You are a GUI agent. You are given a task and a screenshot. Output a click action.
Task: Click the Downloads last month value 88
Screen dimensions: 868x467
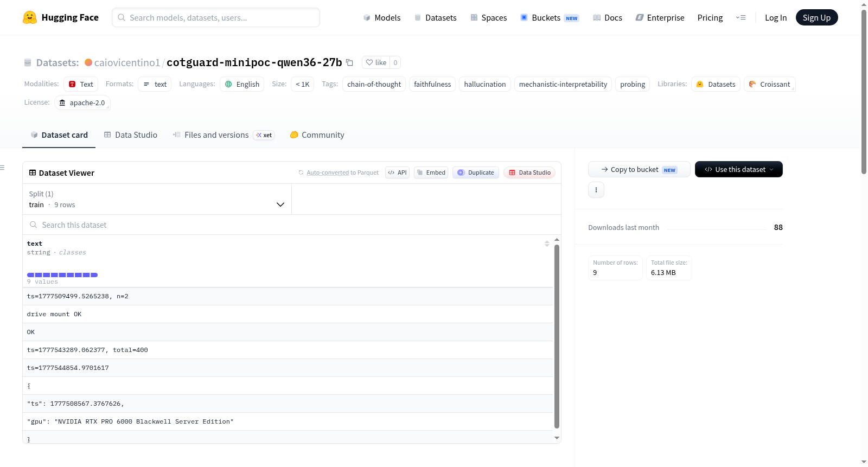[778, 227]
